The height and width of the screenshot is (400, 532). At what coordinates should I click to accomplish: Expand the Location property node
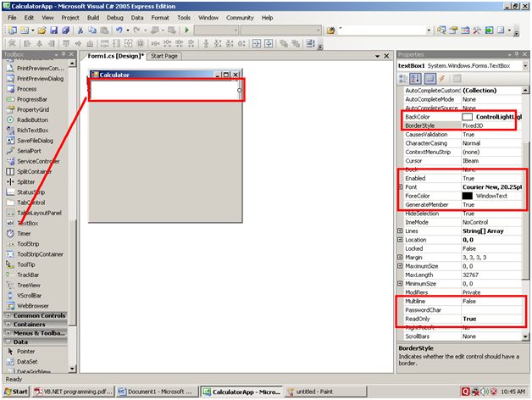pyautogui.click(x=400, y=240)
